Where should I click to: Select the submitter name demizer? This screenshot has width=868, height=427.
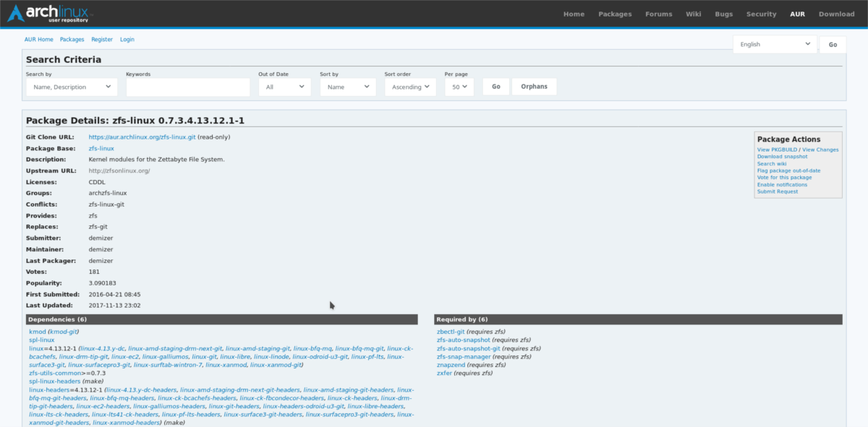(x=102, y=238)
